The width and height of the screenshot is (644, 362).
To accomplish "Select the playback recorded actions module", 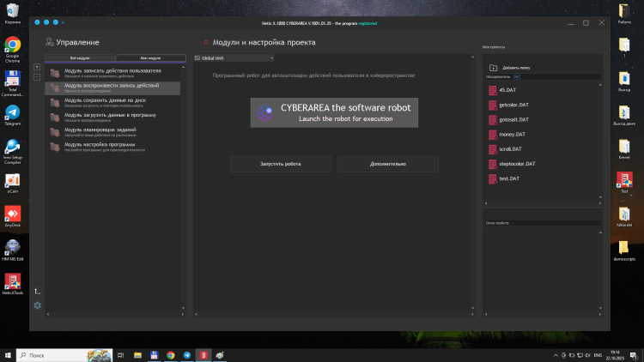I will click(x=112, y=87).
